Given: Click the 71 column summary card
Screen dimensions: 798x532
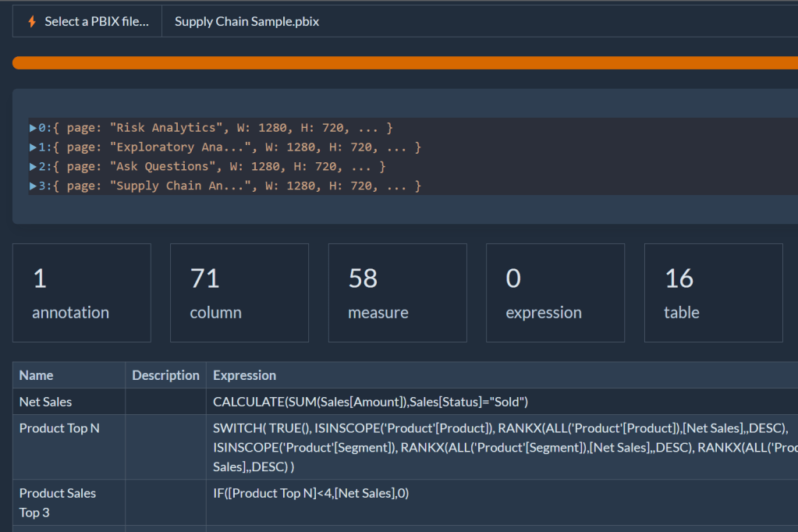Looking at the screenshot, I should pos(239,293).
